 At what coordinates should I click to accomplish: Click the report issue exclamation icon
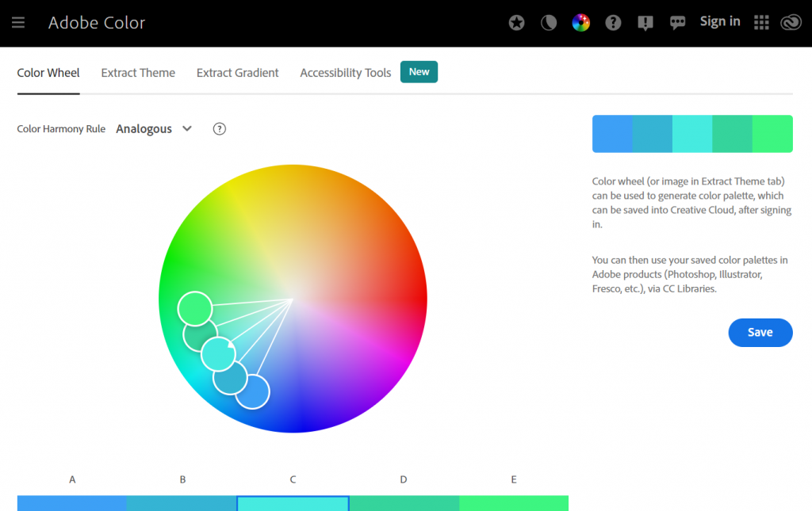pos(645,22)
